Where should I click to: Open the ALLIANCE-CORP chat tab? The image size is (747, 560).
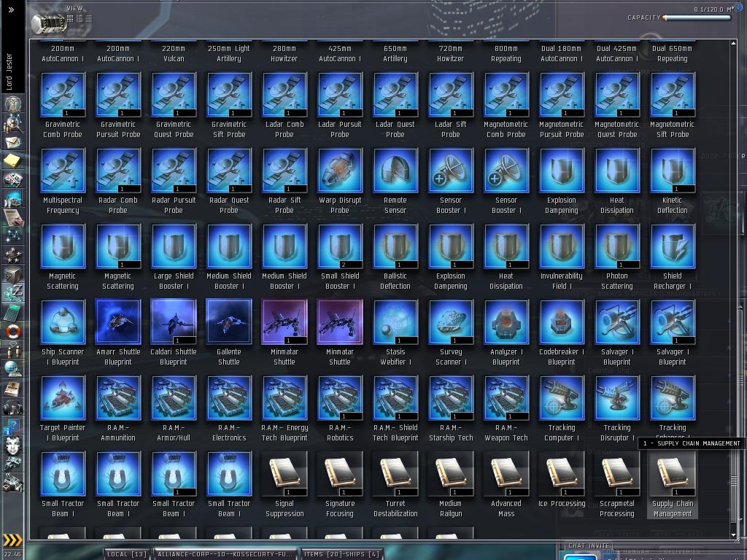point(225,554)
